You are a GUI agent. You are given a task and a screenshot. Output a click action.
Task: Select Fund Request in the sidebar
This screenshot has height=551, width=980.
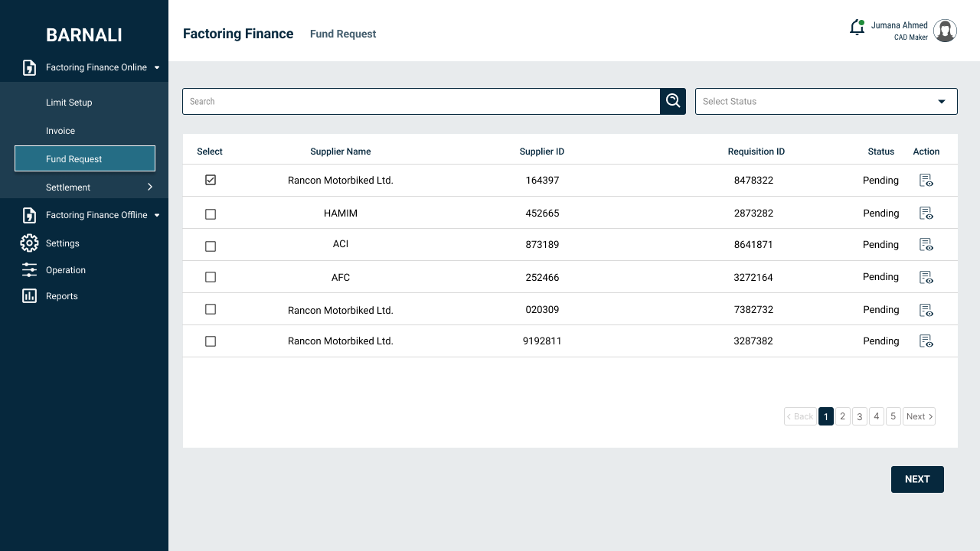[85, 158]
